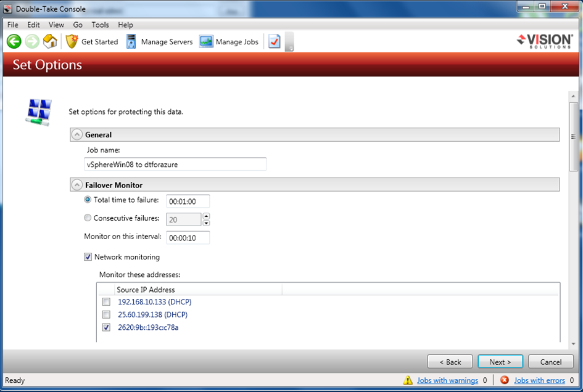Open the Tools menu
This screenshot has width=583, height=392.
point(101,25)
